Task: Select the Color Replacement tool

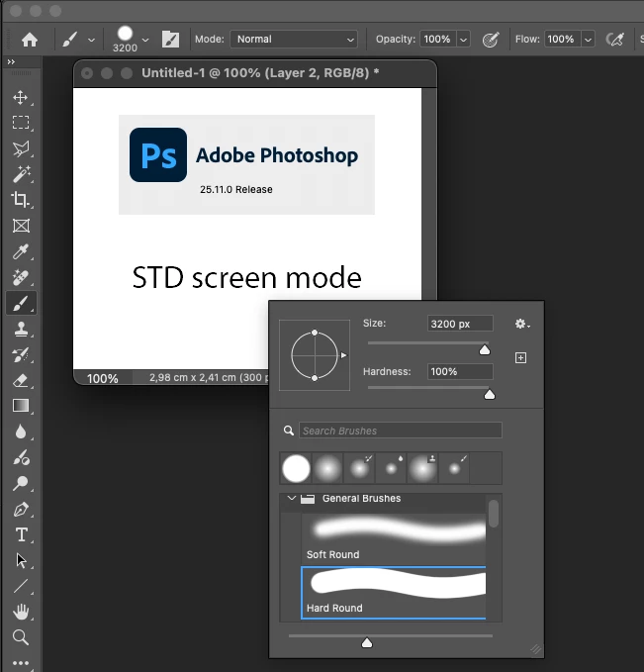Action: point(21,457)
